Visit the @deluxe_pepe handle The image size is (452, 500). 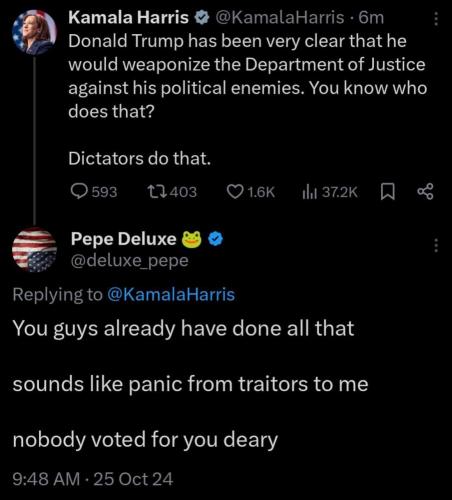(x=130, y=261)
